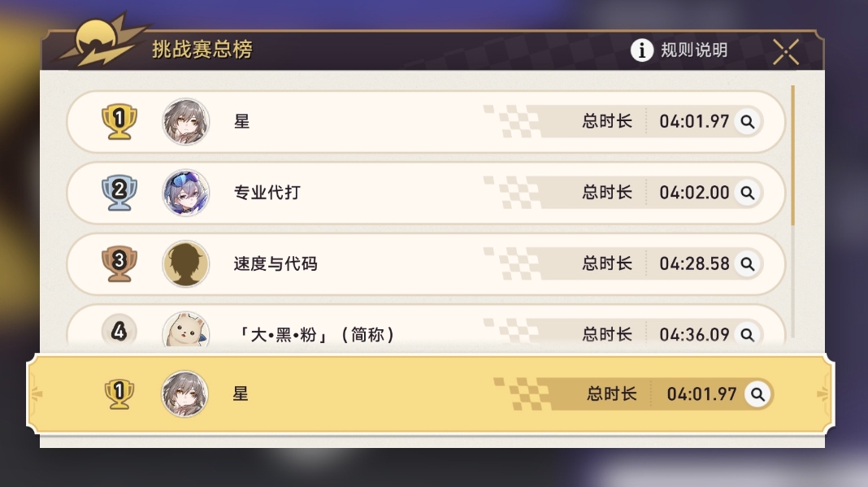The width and height of the screenshot is (868, 487).
Task: Click the silhouette avatar of 速度与代码
Action: [186, 263]
